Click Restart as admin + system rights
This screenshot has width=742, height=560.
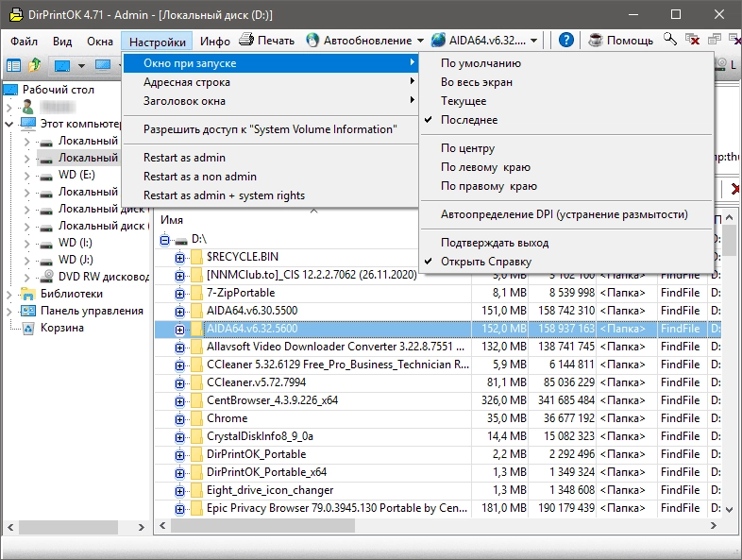click(270, 195)
